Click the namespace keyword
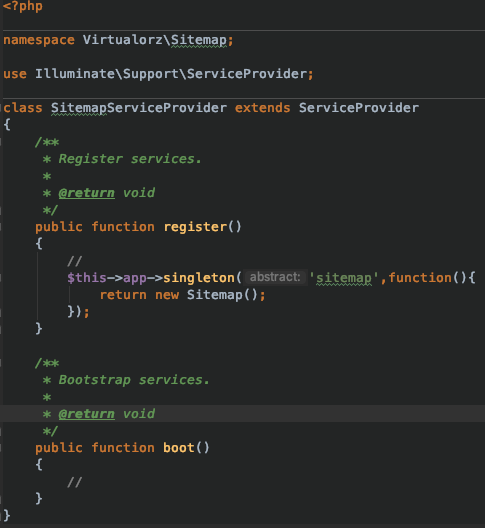Viewport: 485px width, 528px height. click(39, 40)
